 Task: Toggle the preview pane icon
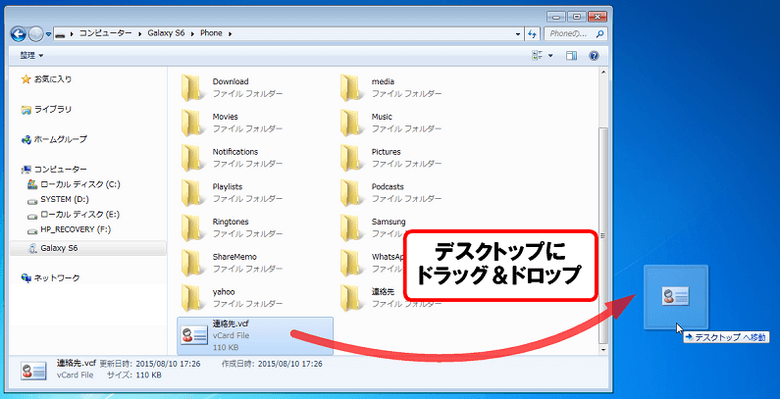coord(571,56)
